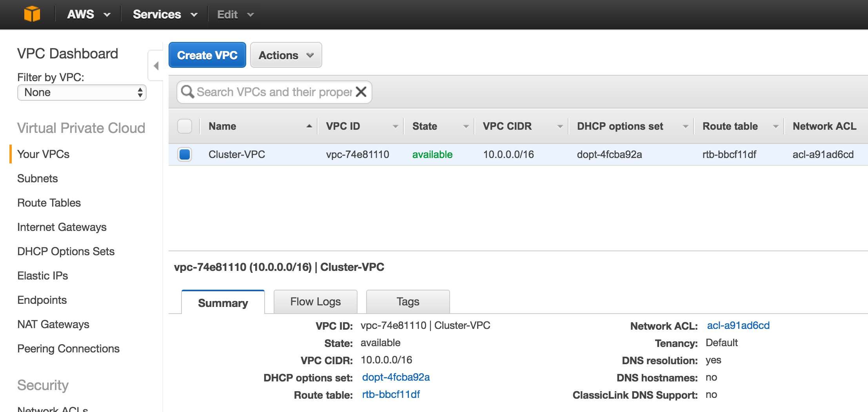The width and height of the screenshot is (868, 412).
Task: Click vpc-74e81110 in the table row
Action: click(358, 154)
